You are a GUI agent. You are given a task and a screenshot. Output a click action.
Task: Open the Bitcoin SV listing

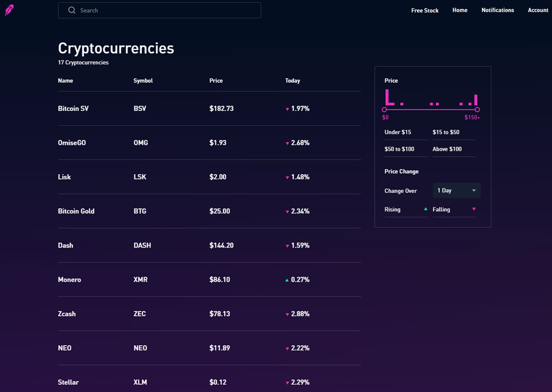tap(73, 109)
